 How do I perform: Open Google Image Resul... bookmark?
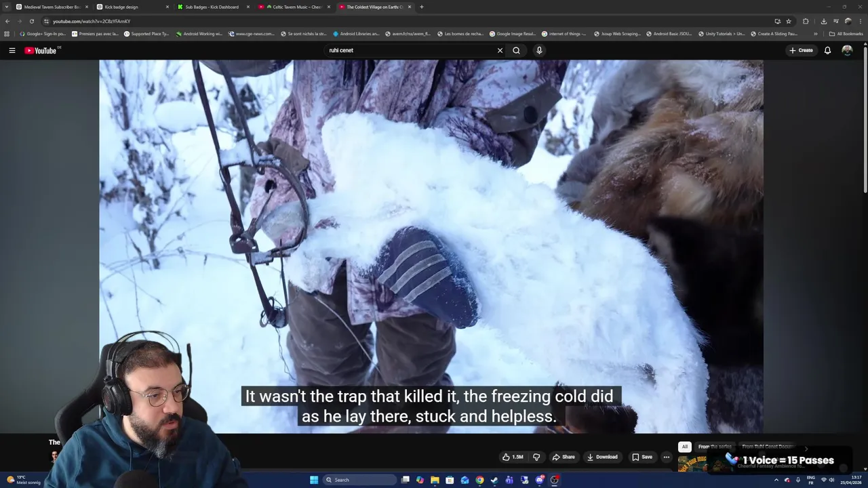pos(512,33)
